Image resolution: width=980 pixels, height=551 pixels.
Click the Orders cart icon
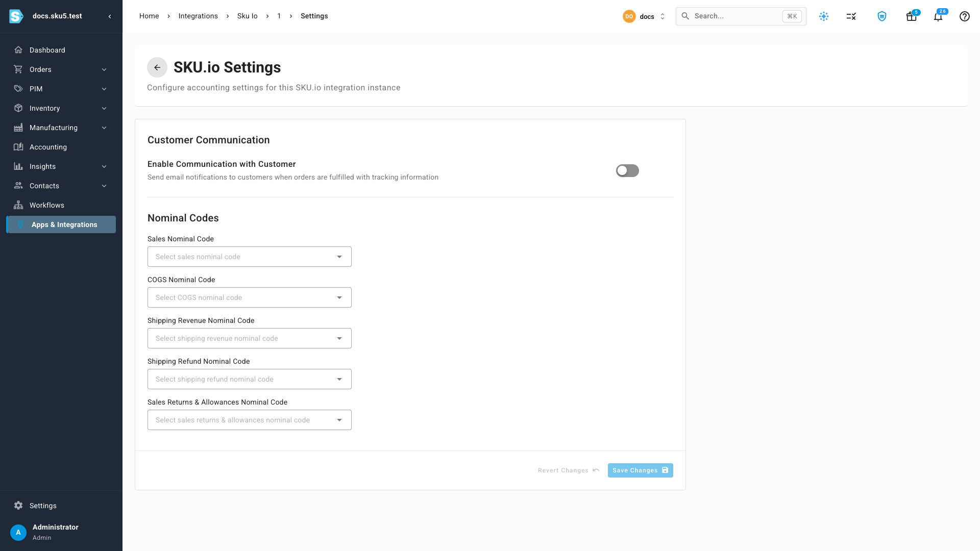point(18,69)
